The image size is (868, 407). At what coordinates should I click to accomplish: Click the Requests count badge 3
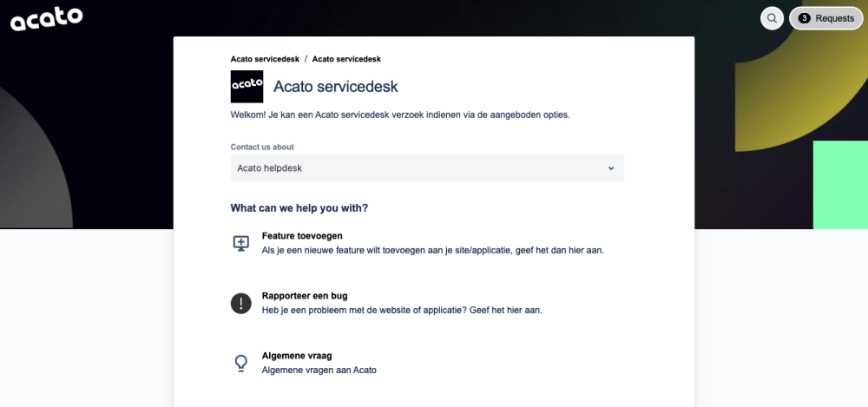805,18
